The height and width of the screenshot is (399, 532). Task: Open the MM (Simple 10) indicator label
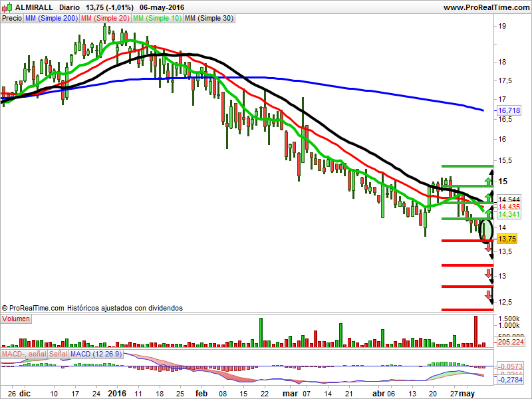[157, 19]
